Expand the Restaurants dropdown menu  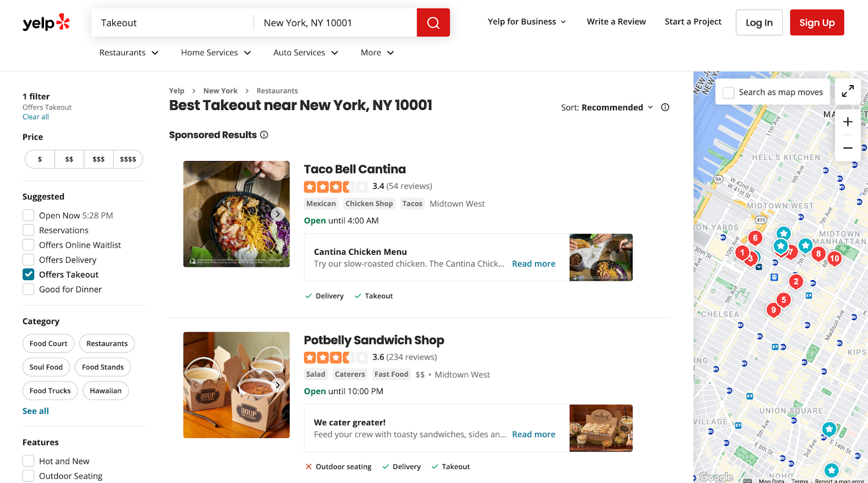(129, 53)
